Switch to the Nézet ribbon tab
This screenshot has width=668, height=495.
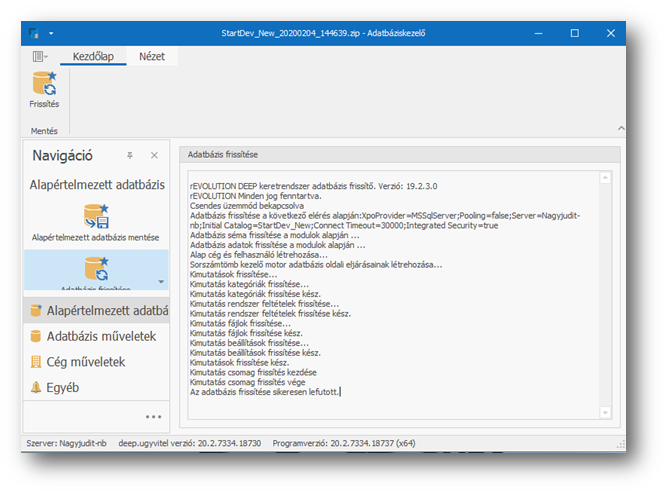tap(152, 58)
